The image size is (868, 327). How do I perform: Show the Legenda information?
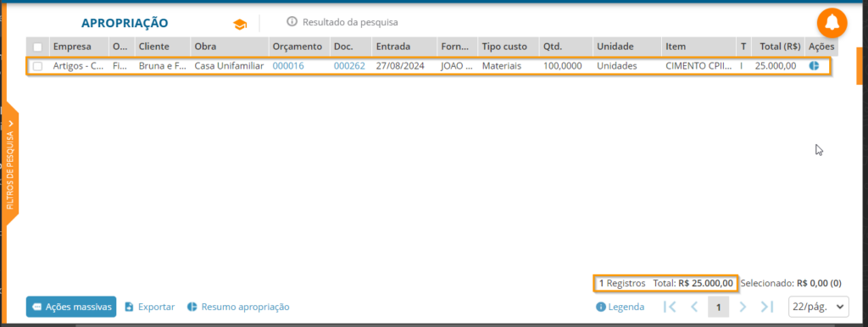pos(620,307)
